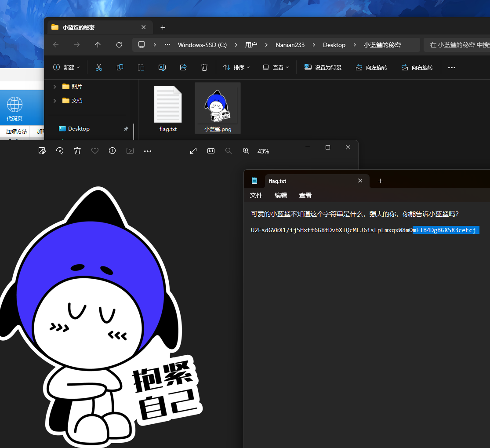Expand the 图片 folder in navigation tree
The height and width of the screenshot is (448, 490).
click(x=55, y=86)
